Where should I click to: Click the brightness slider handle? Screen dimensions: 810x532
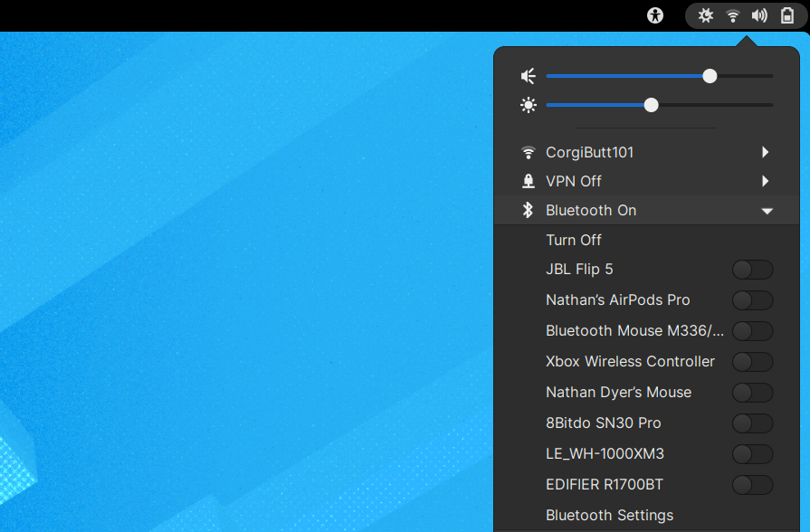[x=652, y=105]
